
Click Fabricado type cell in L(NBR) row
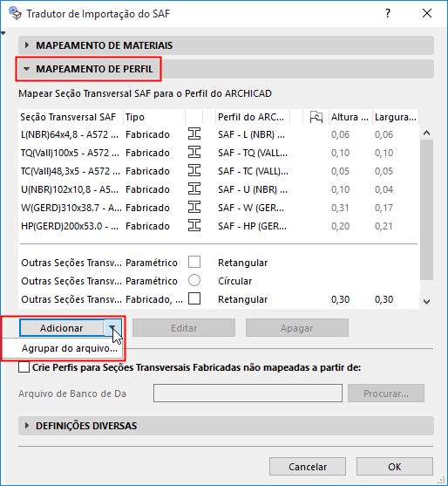pos(147,134)
